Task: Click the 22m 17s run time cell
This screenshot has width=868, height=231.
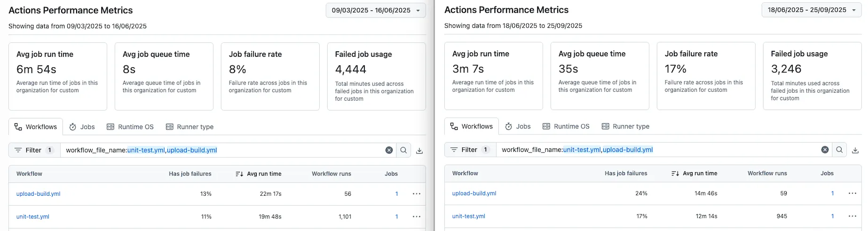Action: pyautogui.click(x=270, y=194)
